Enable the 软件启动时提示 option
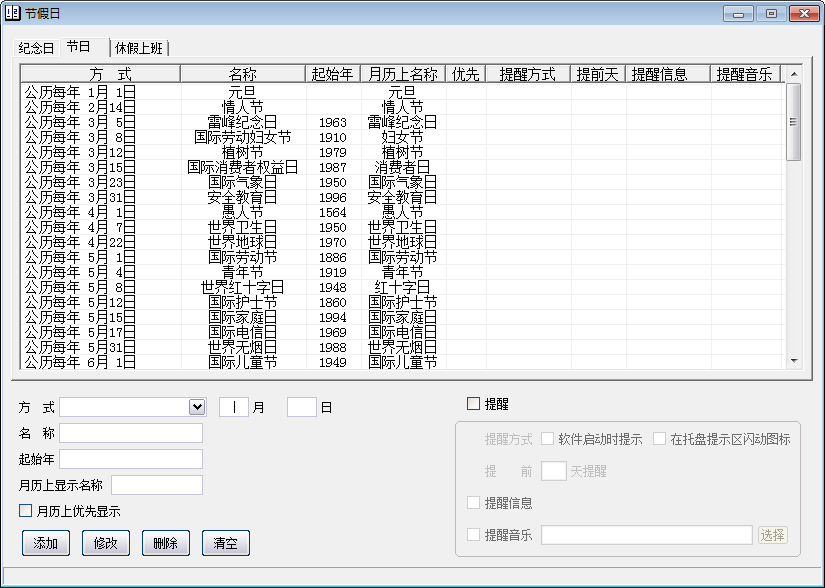This screenshot has height=588, width=825. click(548, 438)
